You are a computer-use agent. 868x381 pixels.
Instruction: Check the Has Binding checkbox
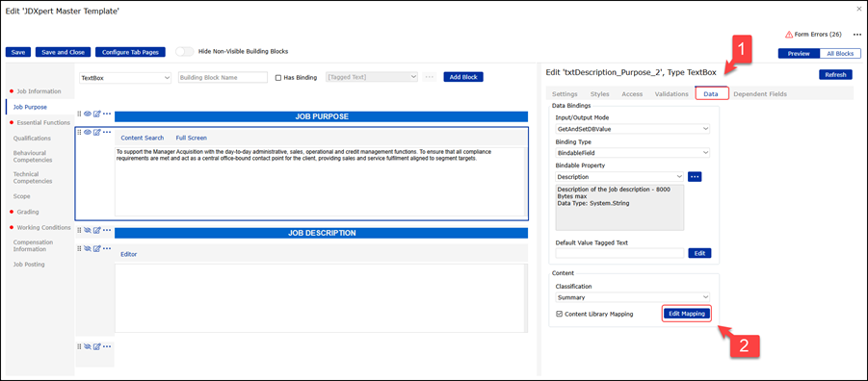(x=278, y=78)
